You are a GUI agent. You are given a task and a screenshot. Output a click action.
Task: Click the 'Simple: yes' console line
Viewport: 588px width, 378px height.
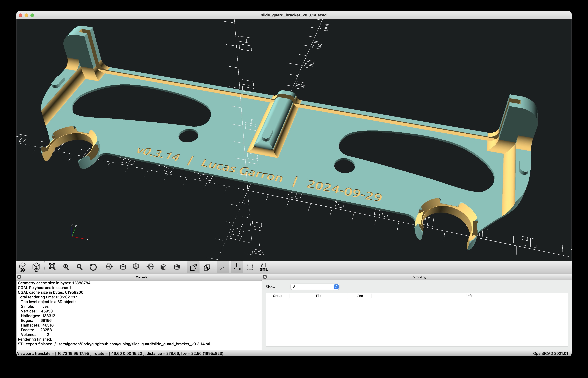point(35,306)
